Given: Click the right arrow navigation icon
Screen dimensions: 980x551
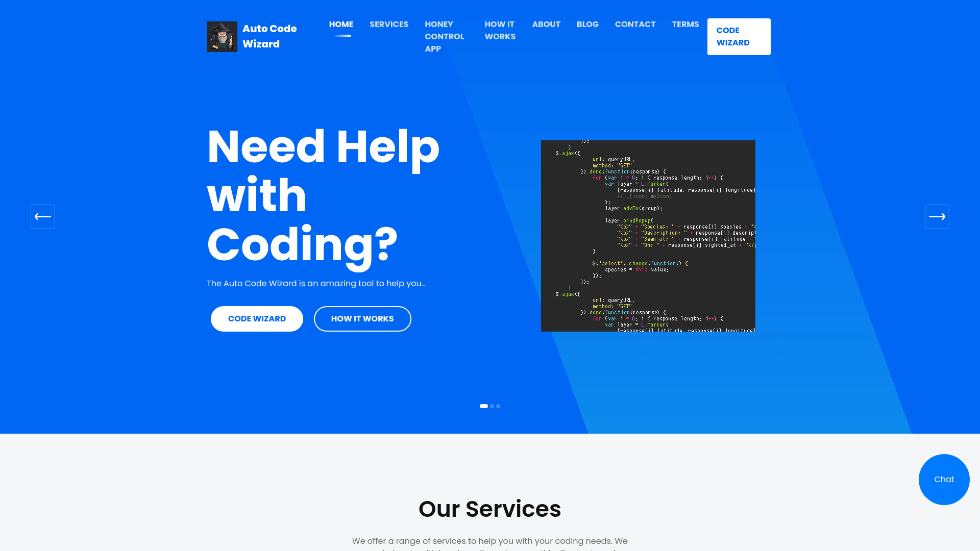Looking at the screenshot, I should (x=937, y=217).
